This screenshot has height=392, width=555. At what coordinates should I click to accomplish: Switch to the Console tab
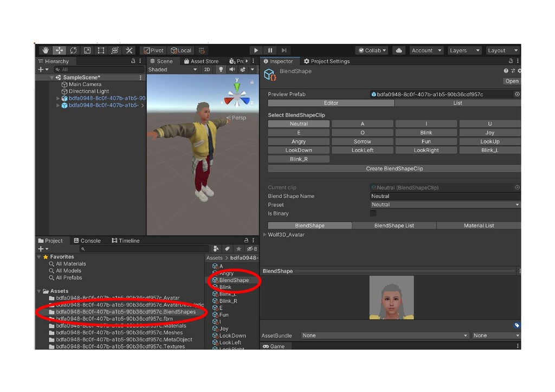click(x=87, y=241)
